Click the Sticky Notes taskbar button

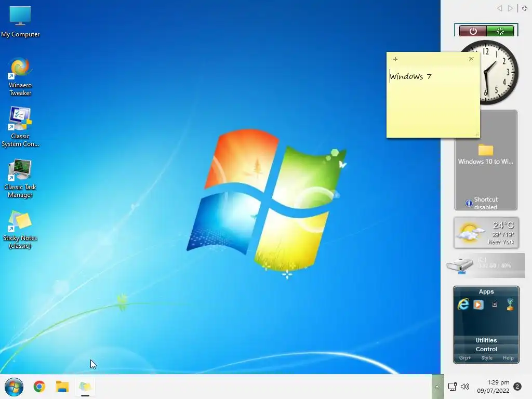click(x=85, y=387)
